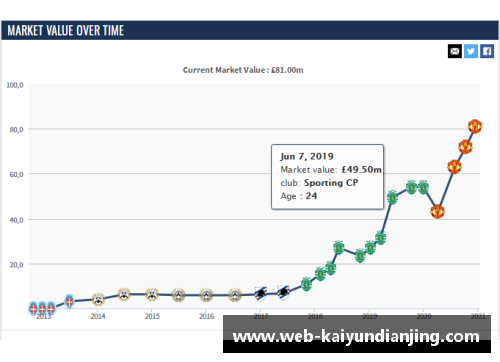Select the final Sporting CP marker before Manchester United
500x362 pixels.
point(423,187)
